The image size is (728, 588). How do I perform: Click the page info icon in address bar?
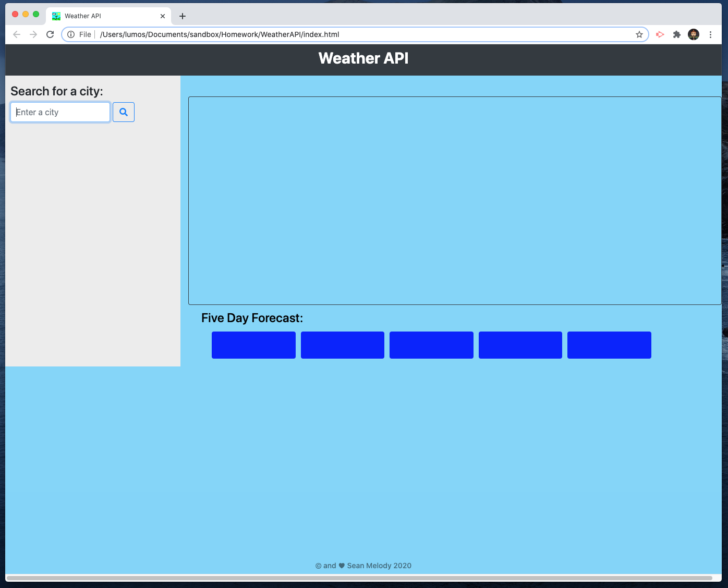tap(71, 34)
